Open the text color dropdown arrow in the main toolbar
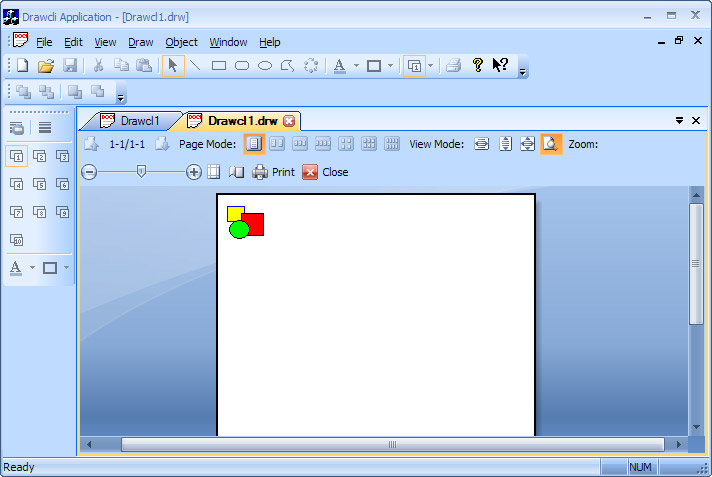Viewport: 712px width, 477px height. [x=356, y=66]
